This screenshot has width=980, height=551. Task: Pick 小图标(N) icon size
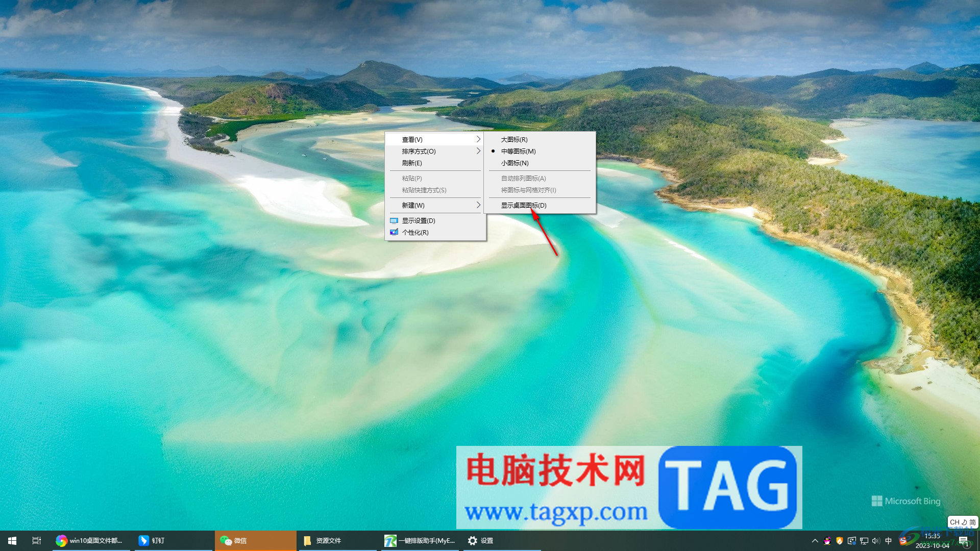[514, 163]
